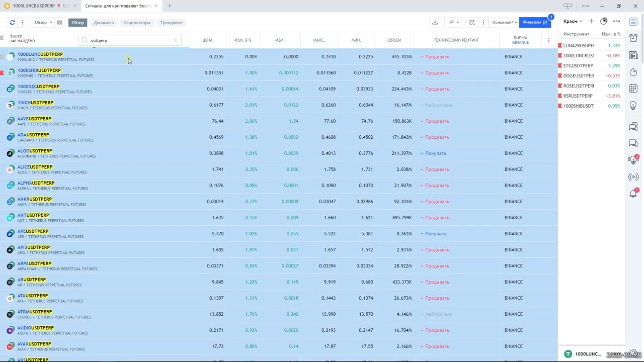
Task: Sort by the Макс. column header
Action: click(318, 40)
